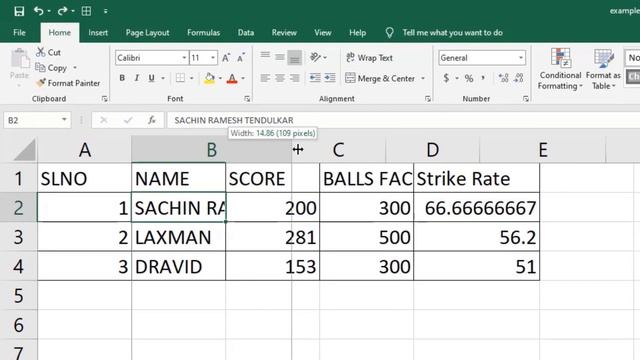Undo the last action
This screenshot has height=360, width=640.
[38, 11]
